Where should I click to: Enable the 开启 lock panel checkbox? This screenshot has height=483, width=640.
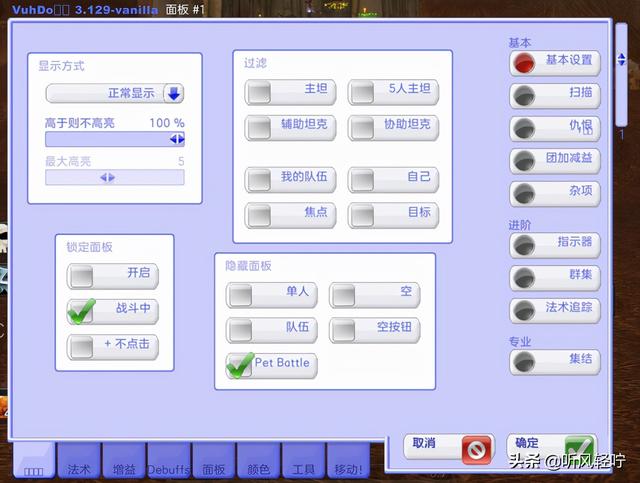81,275
